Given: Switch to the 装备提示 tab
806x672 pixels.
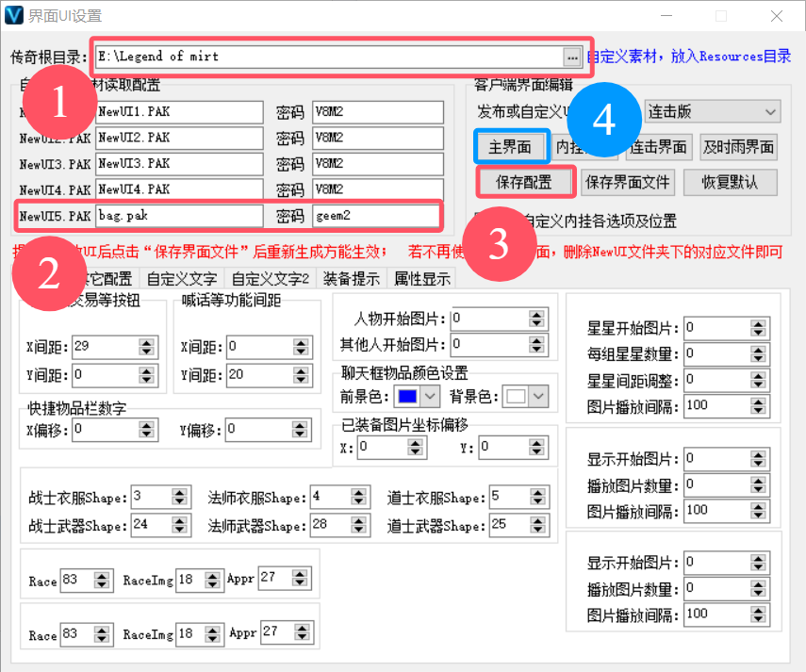Looking at the screenshot, I should click(x=352, y=279).
